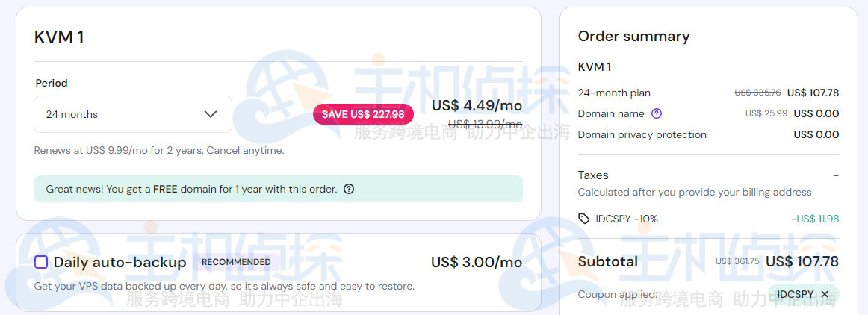Click the Order summary heading
This screenshot has width=868, height=315.
point(633,37)
